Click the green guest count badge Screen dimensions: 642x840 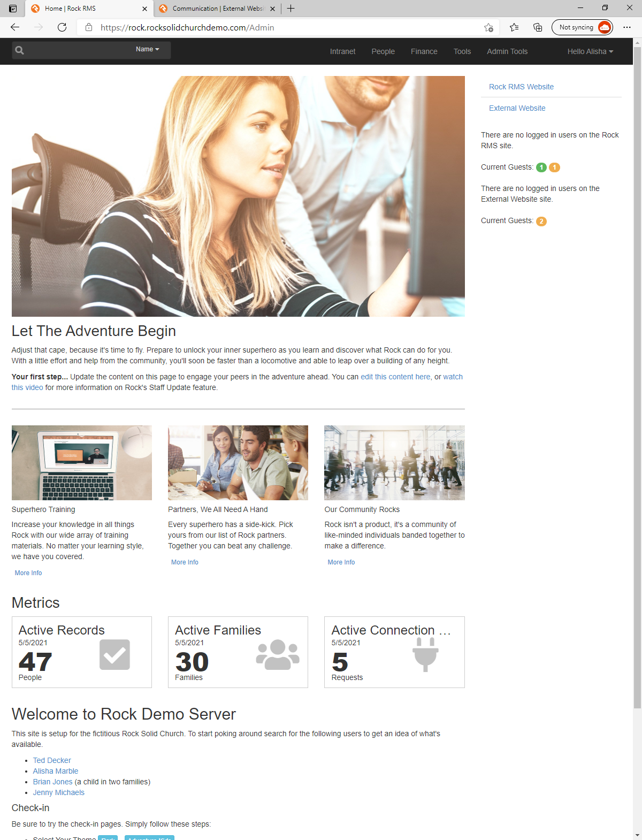point(541,167)
